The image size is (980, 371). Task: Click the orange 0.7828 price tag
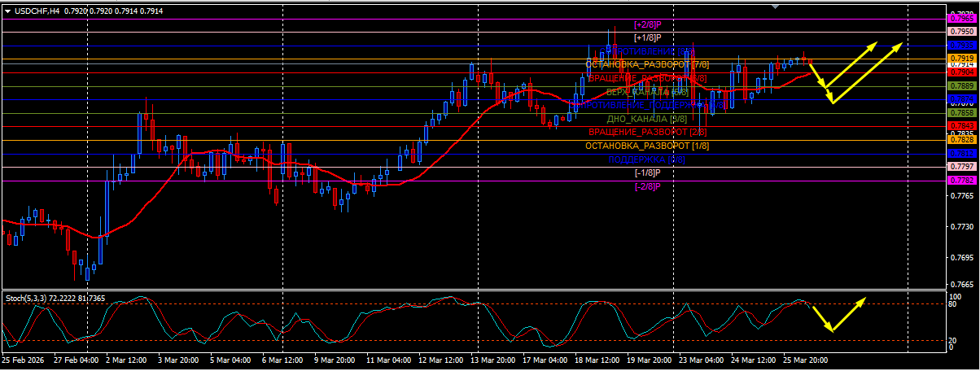(x=961, y=140)
